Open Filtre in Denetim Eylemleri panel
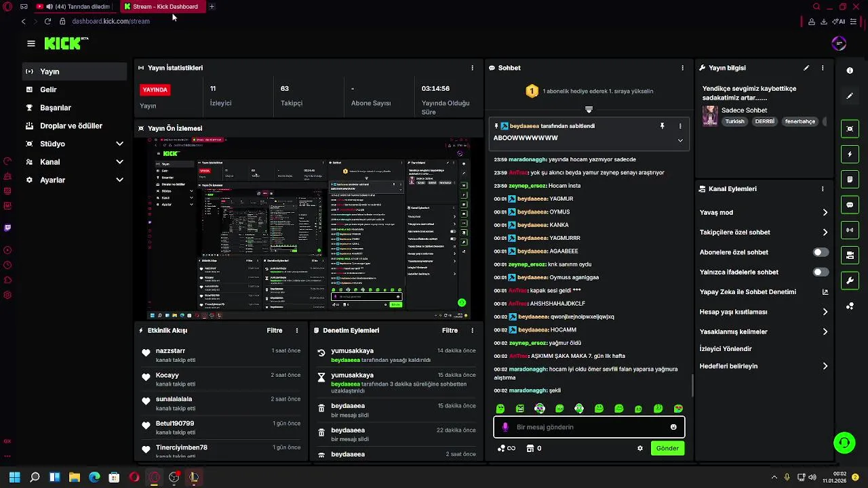This screenshot has width=868, height=488. coord(450,331)
